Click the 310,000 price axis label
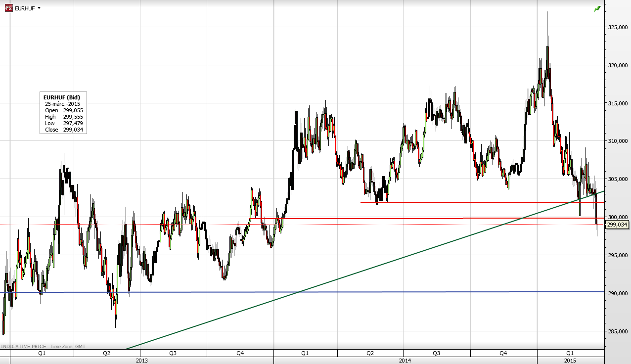The height and width of the screenshot is (364, 631). coord(618,141)
